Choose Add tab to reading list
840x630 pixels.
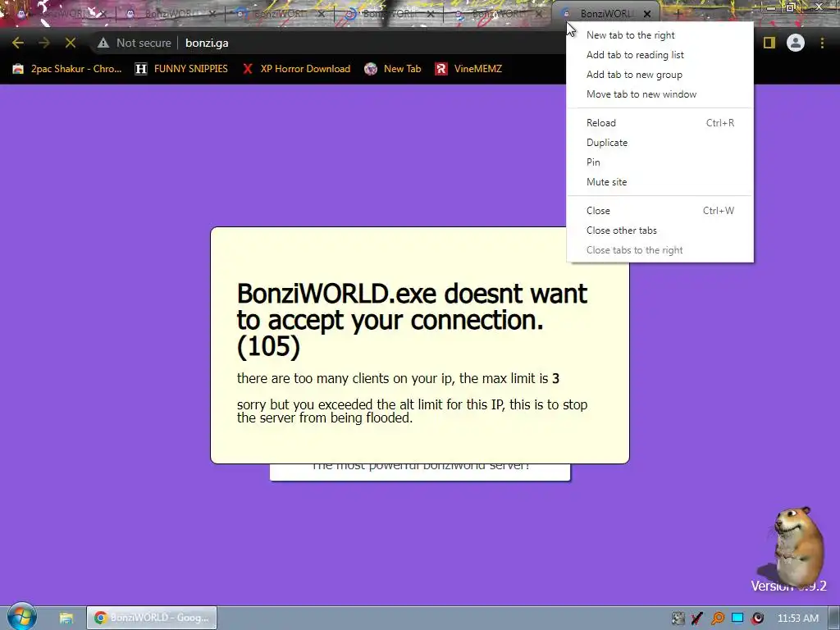pos(660,55)
